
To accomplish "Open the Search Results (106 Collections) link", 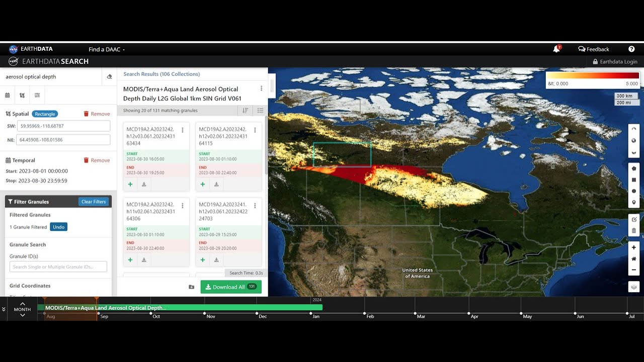I will 162,74.
